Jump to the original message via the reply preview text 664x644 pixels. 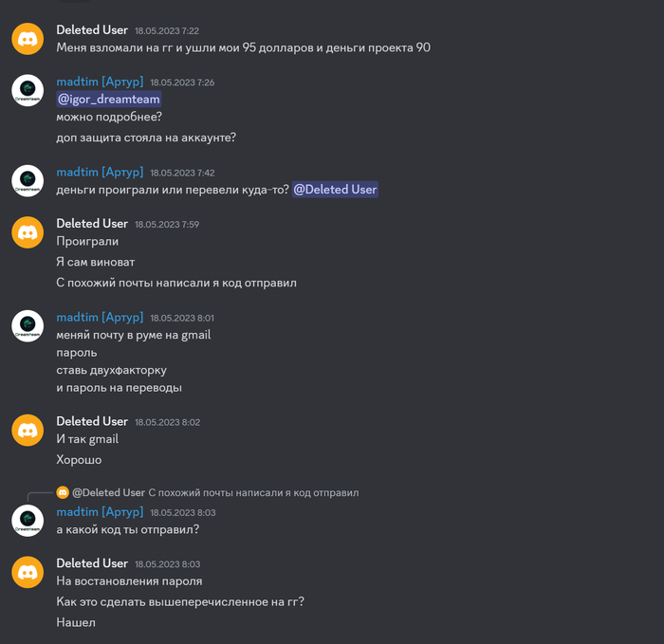253,493
